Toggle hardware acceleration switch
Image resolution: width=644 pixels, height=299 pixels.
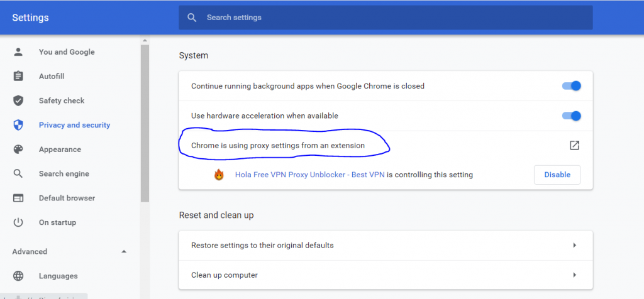pyautogui.click(x=571, y=116)
